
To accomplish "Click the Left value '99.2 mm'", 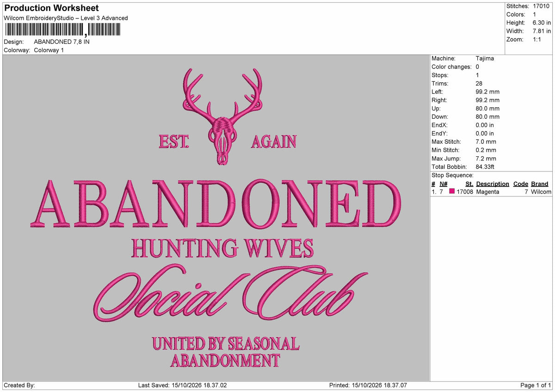I will coord(487,92).
